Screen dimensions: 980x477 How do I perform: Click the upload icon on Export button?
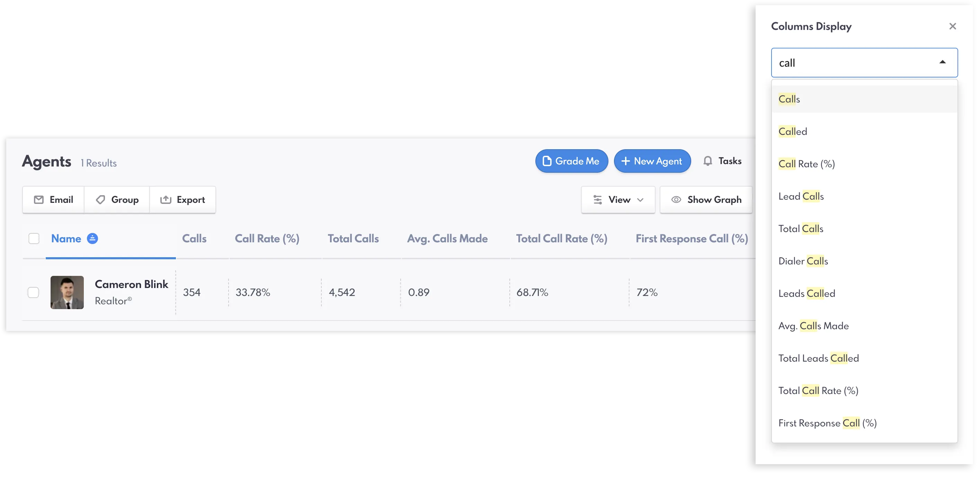tap(166, 200)
